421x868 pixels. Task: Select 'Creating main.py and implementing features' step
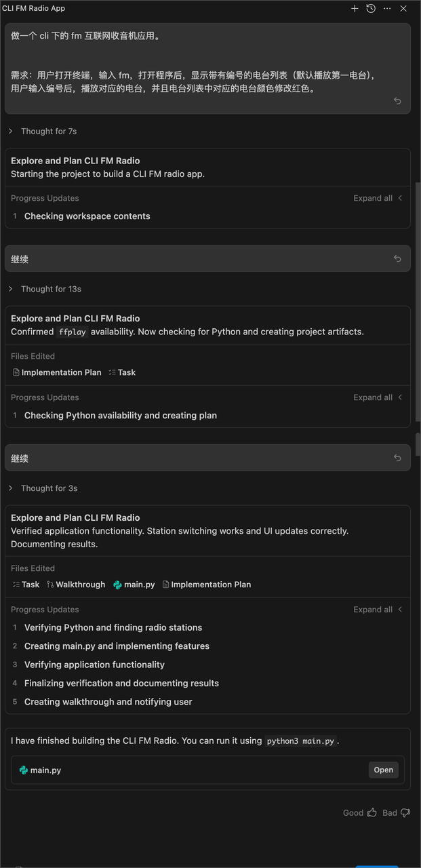(117, 646)
